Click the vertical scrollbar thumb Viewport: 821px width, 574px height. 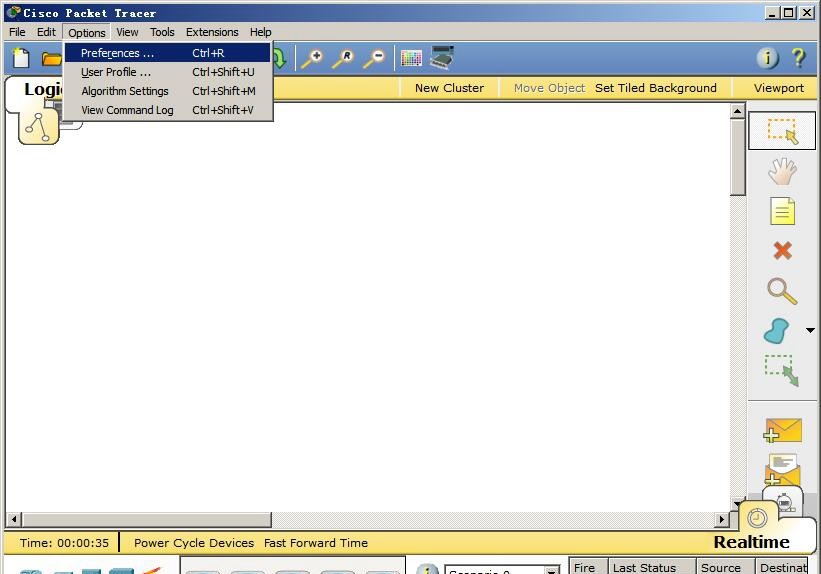coord(737,157)
